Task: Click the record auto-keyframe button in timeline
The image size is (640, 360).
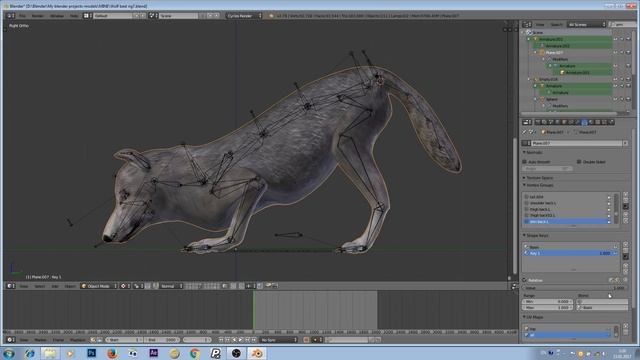Action: click(306, 340)
